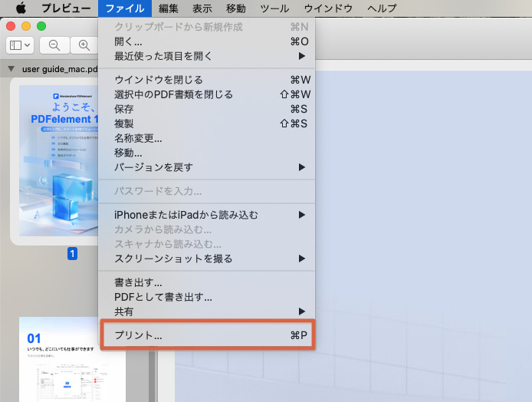This screenshot has width=532, height=402.
Task: Choose PDFとして書き出す... menu item
Action: (x=207, y=297)
